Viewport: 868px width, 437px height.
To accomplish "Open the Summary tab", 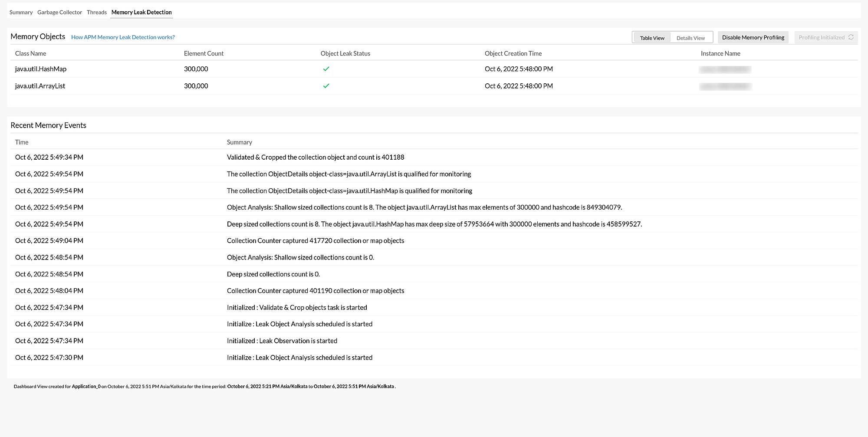I will click(21, 12).
